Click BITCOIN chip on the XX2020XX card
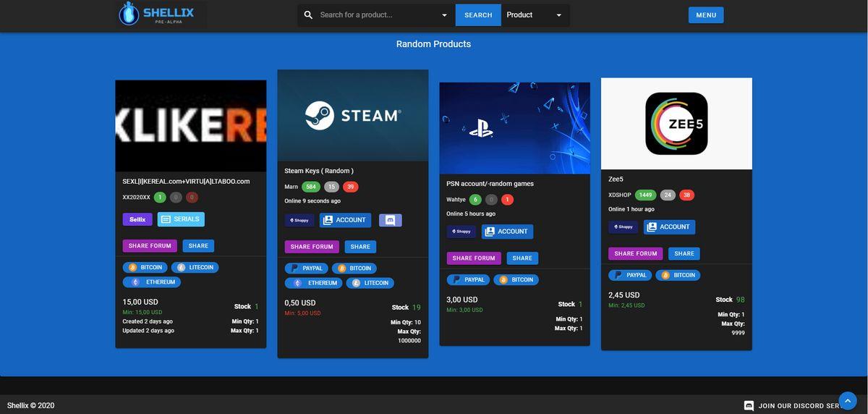The height and width of the screenshot is (414, 868). point(145,268)
